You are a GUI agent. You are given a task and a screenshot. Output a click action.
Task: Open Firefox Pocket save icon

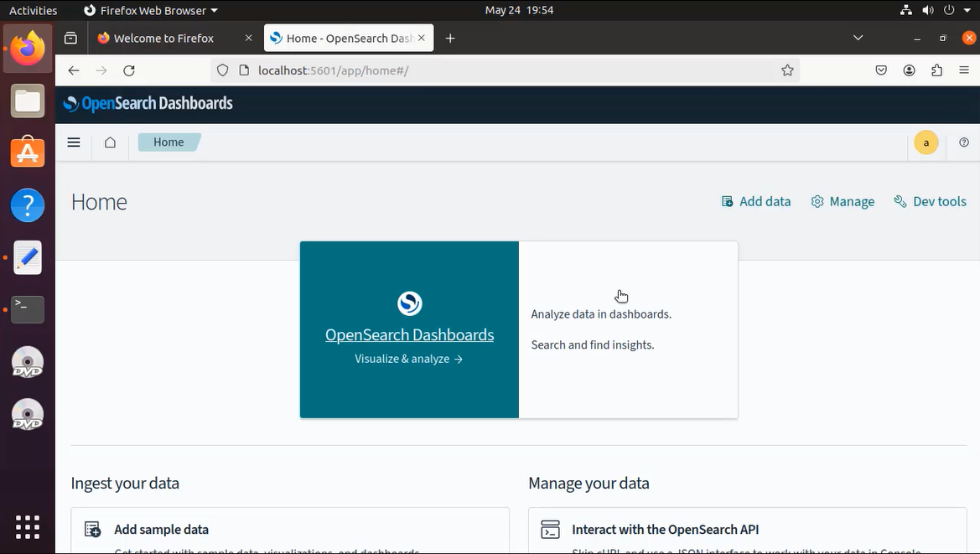pyautogui.click(x=881, y=70)
